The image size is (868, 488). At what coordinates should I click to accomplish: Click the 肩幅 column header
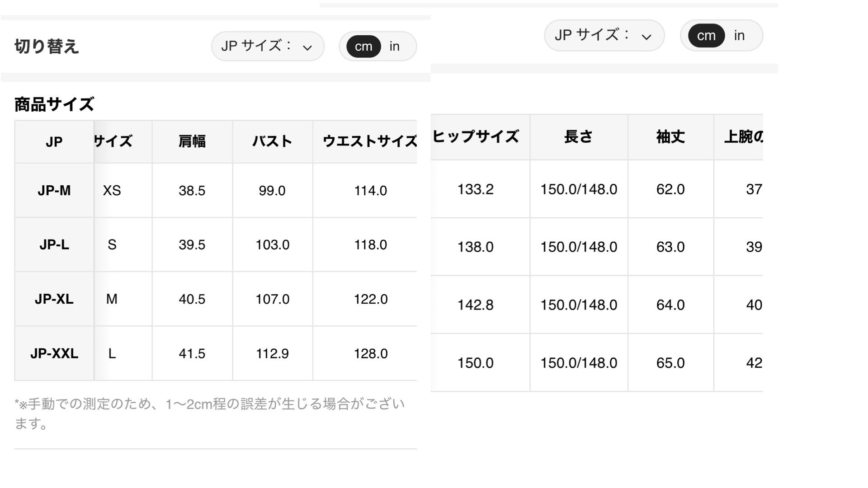(192, 141)
